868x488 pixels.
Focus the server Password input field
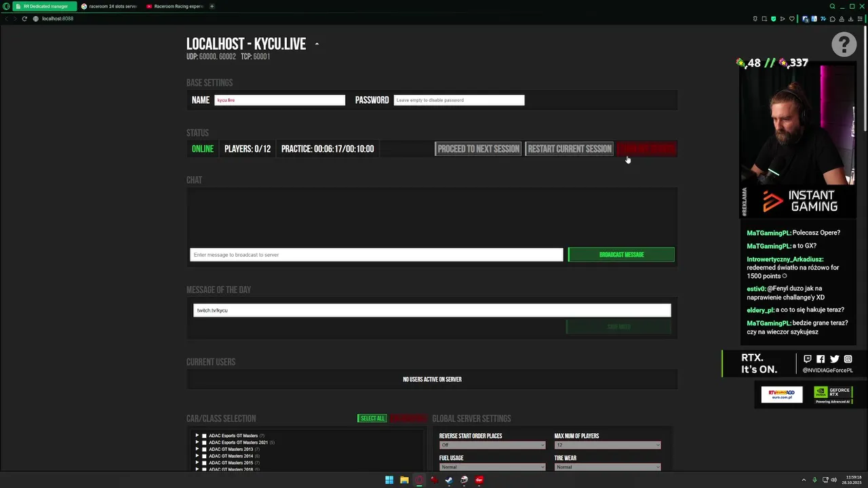pos(459,100)
